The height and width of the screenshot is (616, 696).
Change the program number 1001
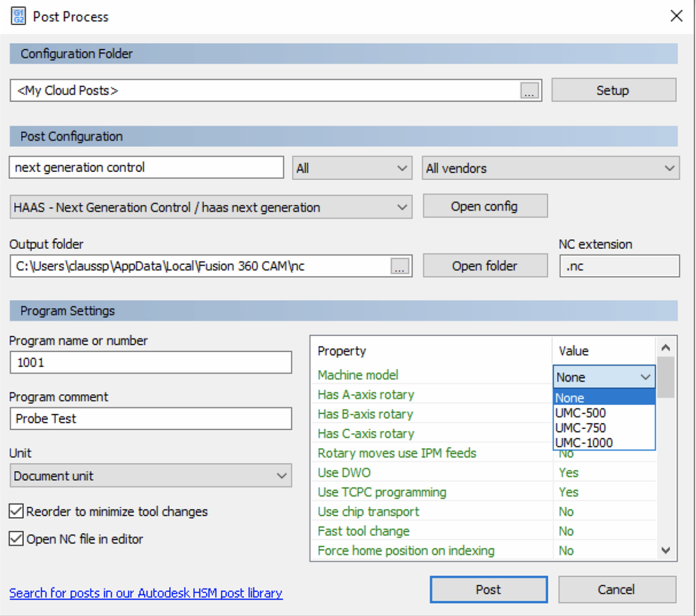(x=150, y=363)
